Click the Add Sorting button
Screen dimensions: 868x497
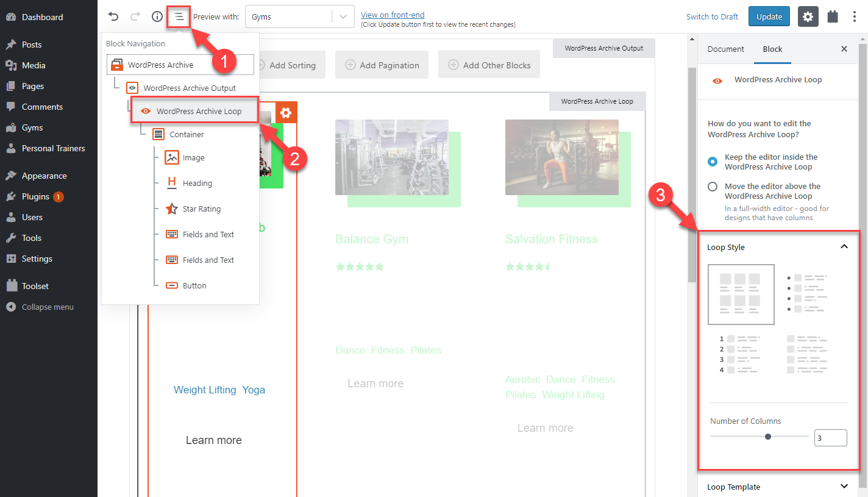coord(293,65)
